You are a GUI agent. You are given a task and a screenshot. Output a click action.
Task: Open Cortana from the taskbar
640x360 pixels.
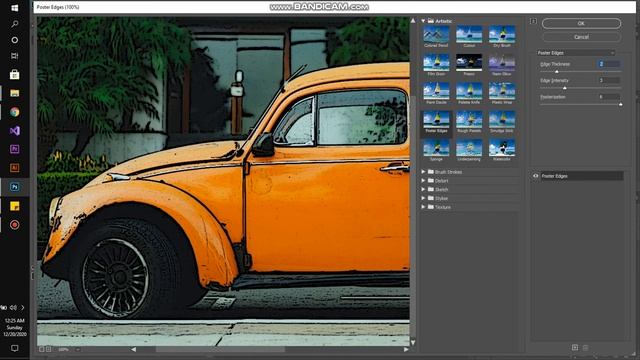pyautogui.click(x=15, y=40)
